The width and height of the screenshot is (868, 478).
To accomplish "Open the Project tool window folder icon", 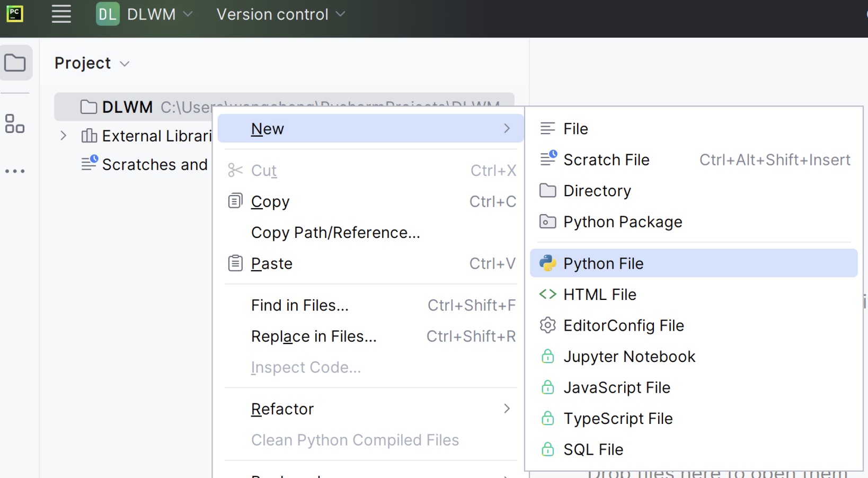I will coord(15,63).
